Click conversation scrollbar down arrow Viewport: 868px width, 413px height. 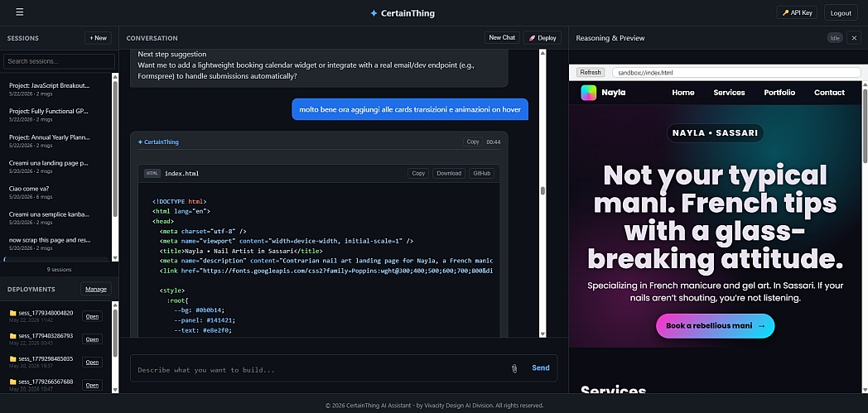[542, 334]
